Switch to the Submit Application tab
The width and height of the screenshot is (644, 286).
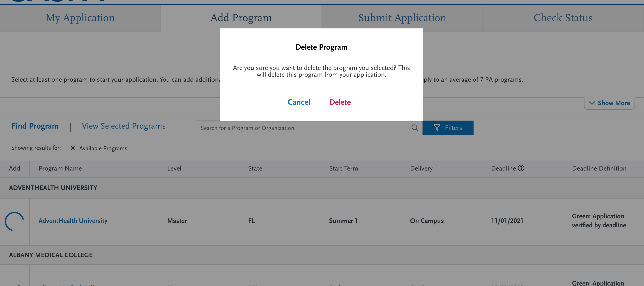pos(402,18)
